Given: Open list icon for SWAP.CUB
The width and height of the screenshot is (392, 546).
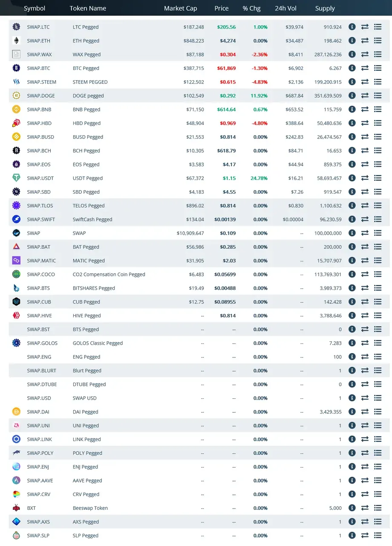Looking at the screenshot, I should pos(378,302).
